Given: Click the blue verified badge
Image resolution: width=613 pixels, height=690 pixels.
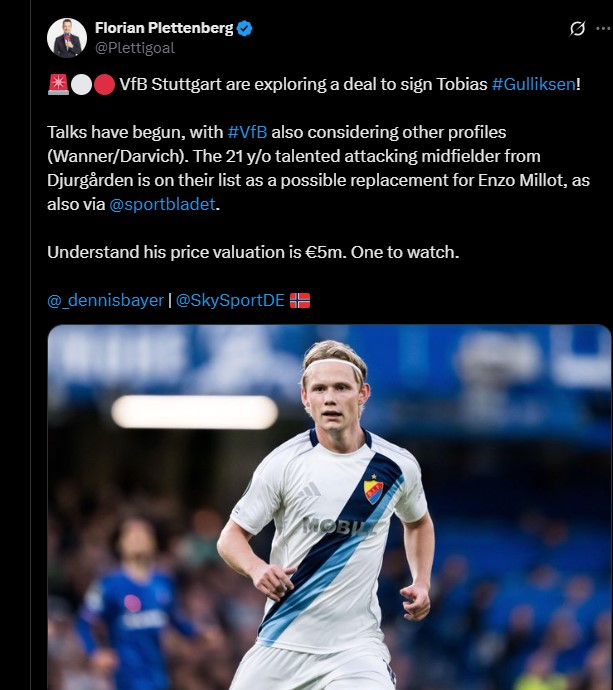Looking at the screenshot, I should click(x=244, y=28).
